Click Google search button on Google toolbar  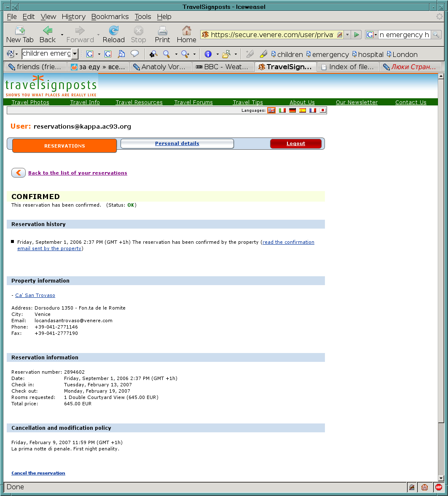(x=90, y=54)
